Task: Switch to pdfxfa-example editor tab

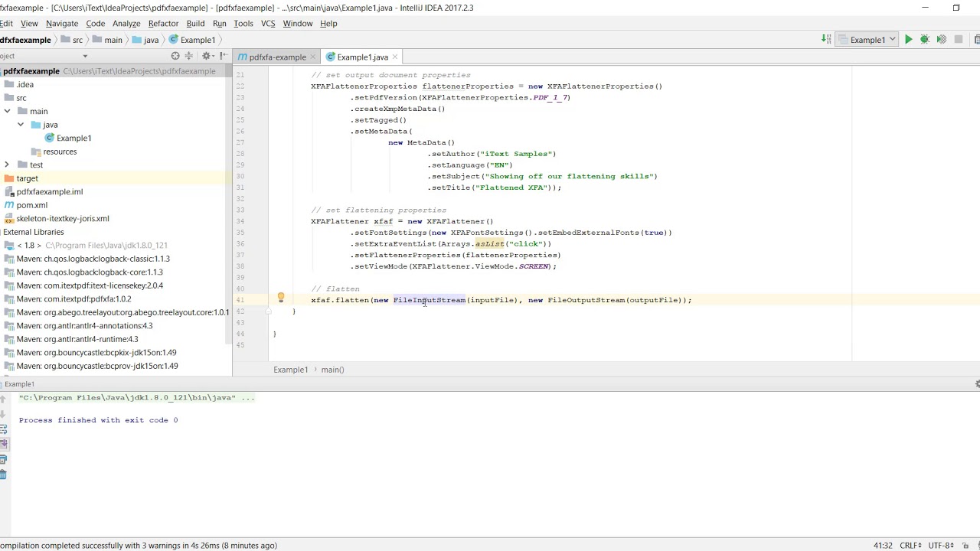Action: click(273, 57)
